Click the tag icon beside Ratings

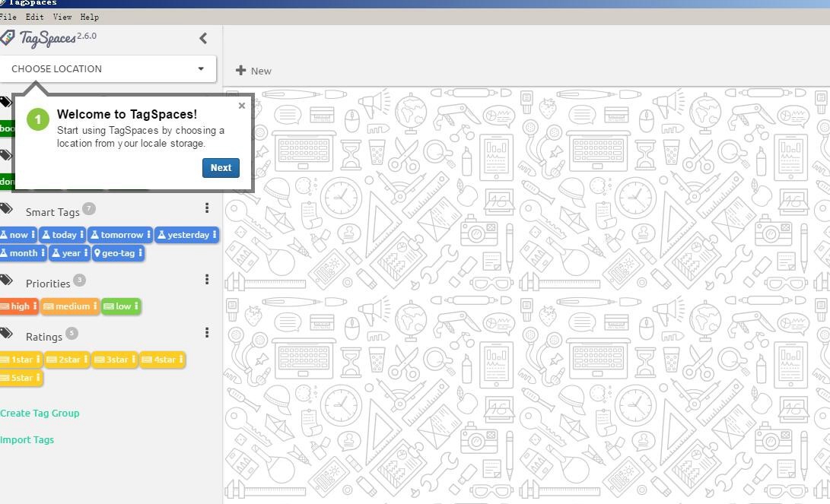(x=6, y=333)
